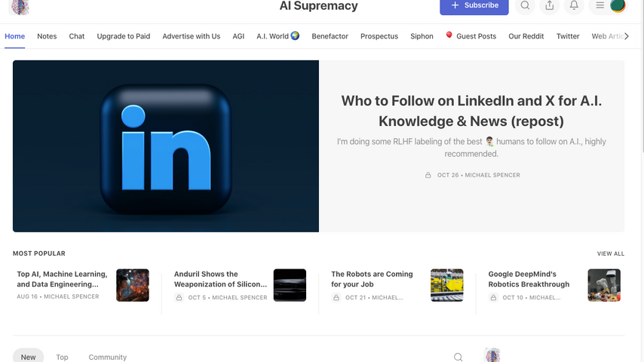Viewport: 644px width, 362px height.
Task: Click thumbnail of Top AI, Machine Learning post
Action: tap(133, 285)
